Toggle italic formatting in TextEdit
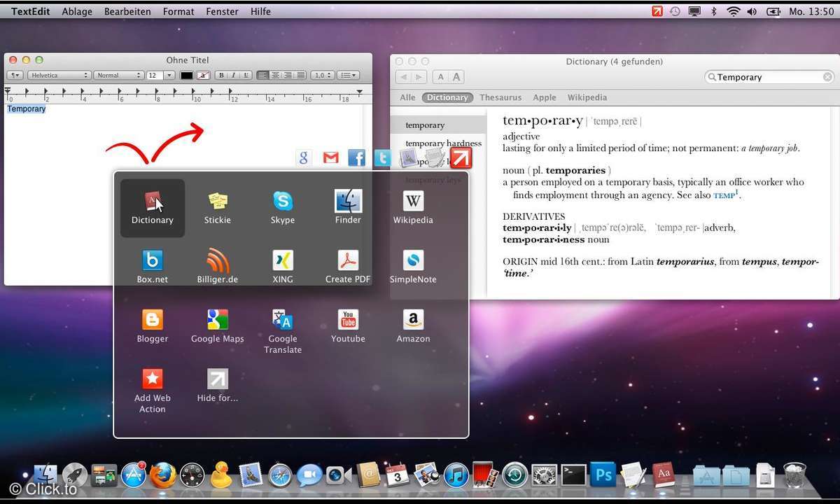The width and height of the screenshot is (840, 504). pos(234,75)
